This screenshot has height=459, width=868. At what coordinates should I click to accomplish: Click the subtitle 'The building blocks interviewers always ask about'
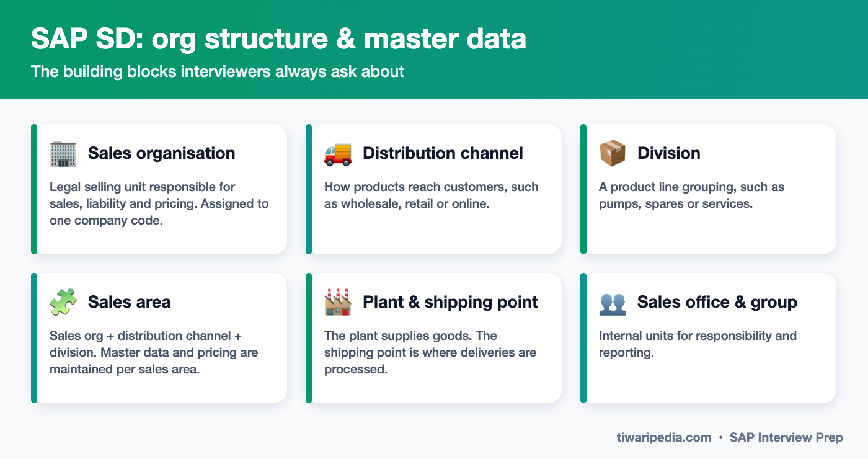click(x=218, y=71)
